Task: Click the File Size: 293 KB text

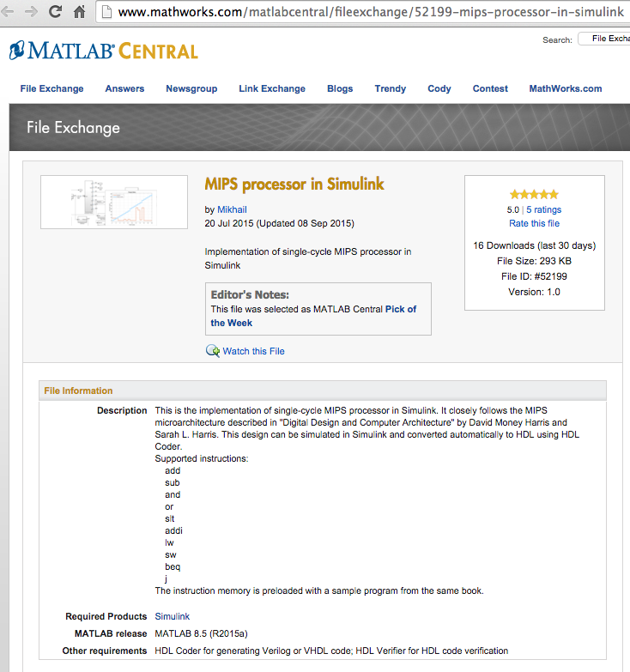Action: 534,261
